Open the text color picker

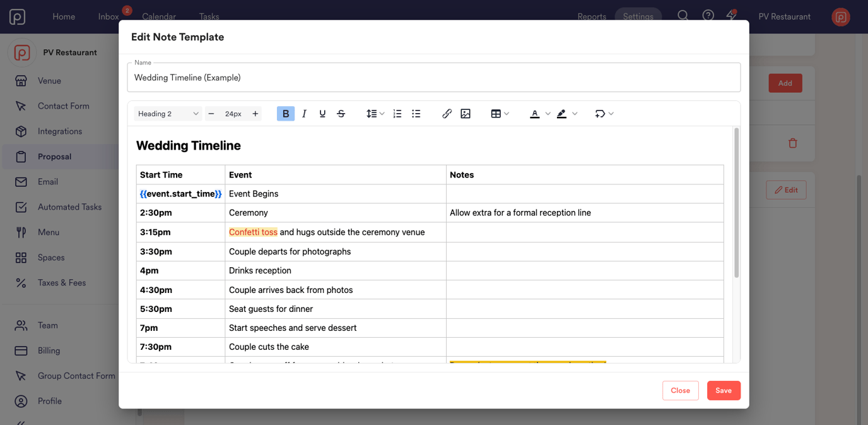(x=539, y=114)
